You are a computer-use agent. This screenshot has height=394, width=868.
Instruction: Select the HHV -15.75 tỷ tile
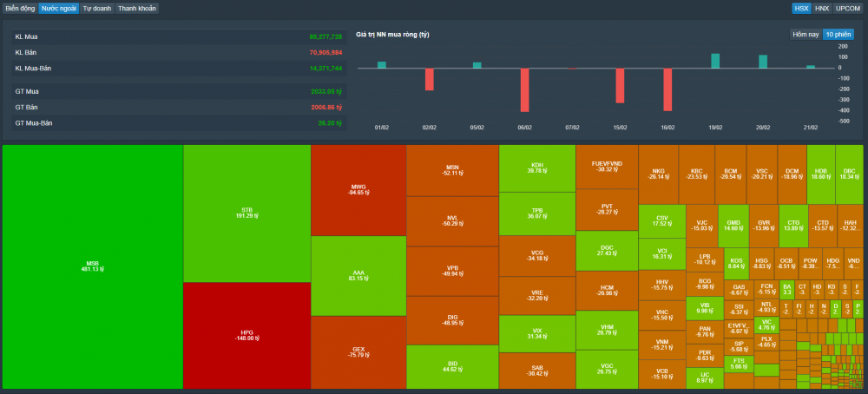coord(662,285)
